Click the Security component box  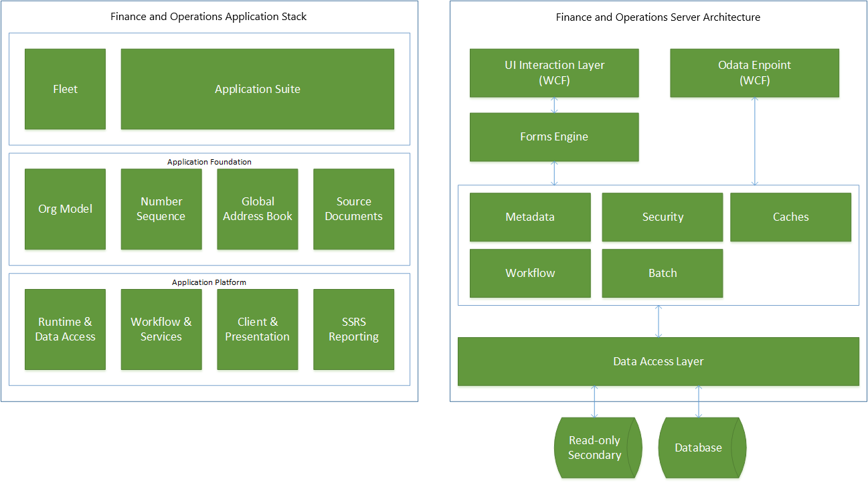pyautogui.click(x=663, y=217)
